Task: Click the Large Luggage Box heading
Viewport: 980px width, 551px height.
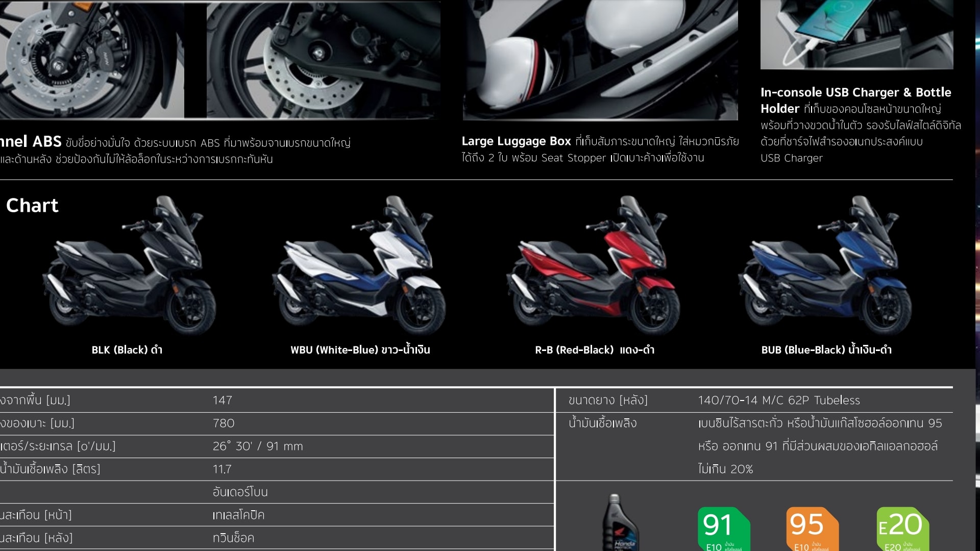Action: pyautogui.click(x=516, y=141)
